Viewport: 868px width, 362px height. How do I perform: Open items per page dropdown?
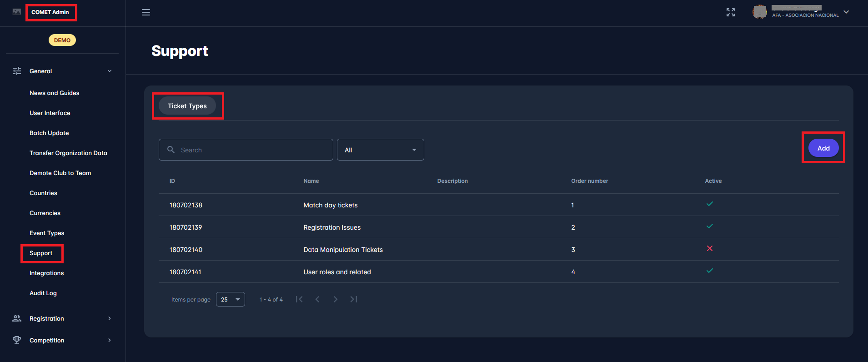[x=230, y=299]
